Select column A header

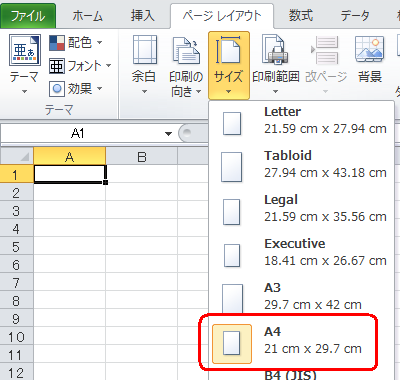pyautogui.click(x=70, y=156)
